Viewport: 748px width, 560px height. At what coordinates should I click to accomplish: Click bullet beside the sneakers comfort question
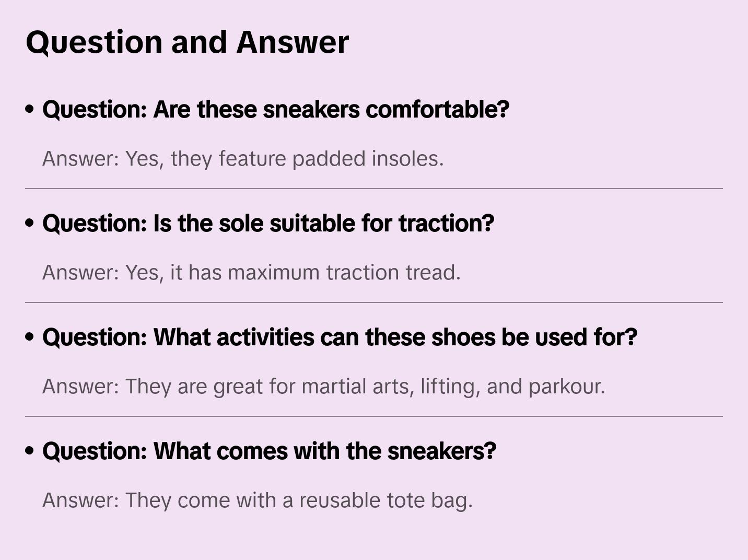click(x=30, y=110)
